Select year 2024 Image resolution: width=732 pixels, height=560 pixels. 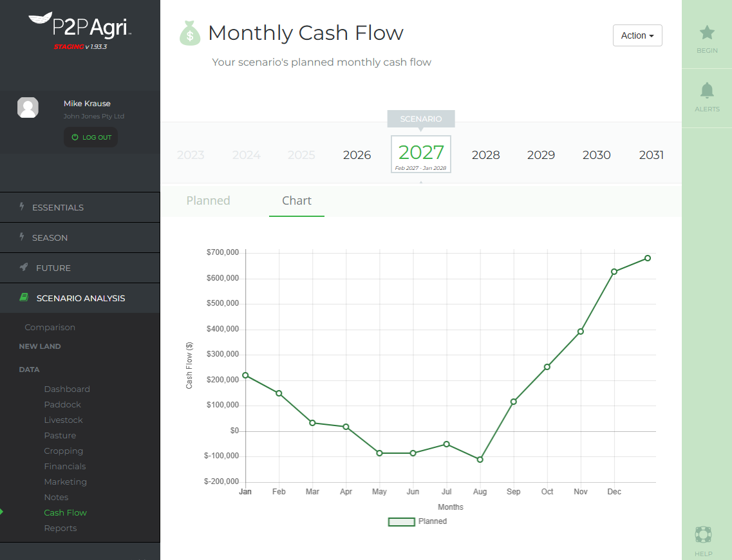point(246,155)
